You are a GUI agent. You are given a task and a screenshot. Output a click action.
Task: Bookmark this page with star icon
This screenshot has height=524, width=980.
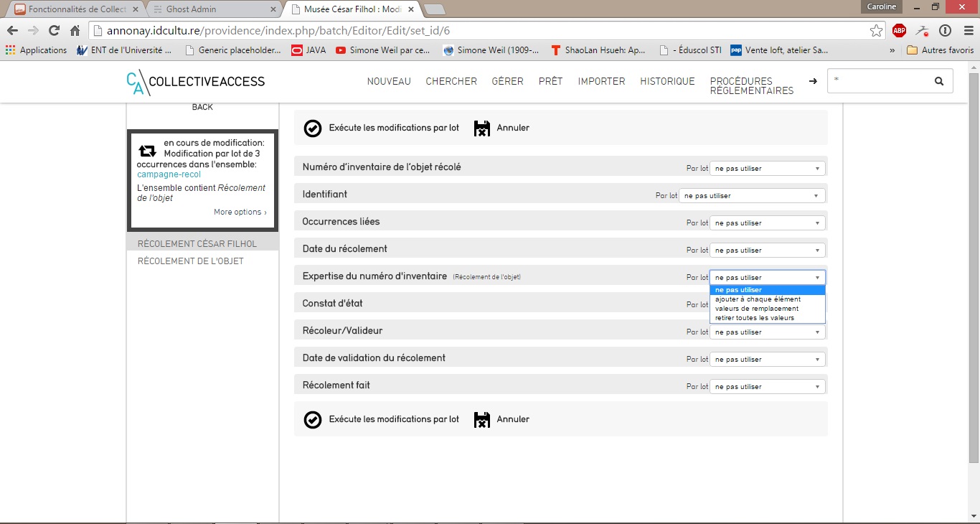(x=876, y=30)
